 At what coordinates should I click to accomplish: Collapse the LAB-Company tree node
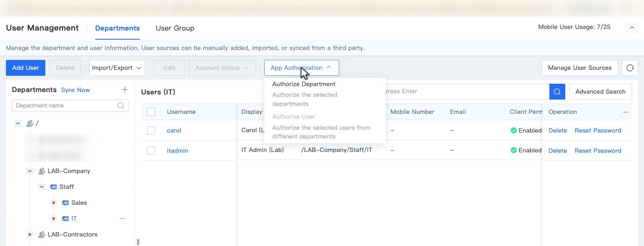point(30,171)
